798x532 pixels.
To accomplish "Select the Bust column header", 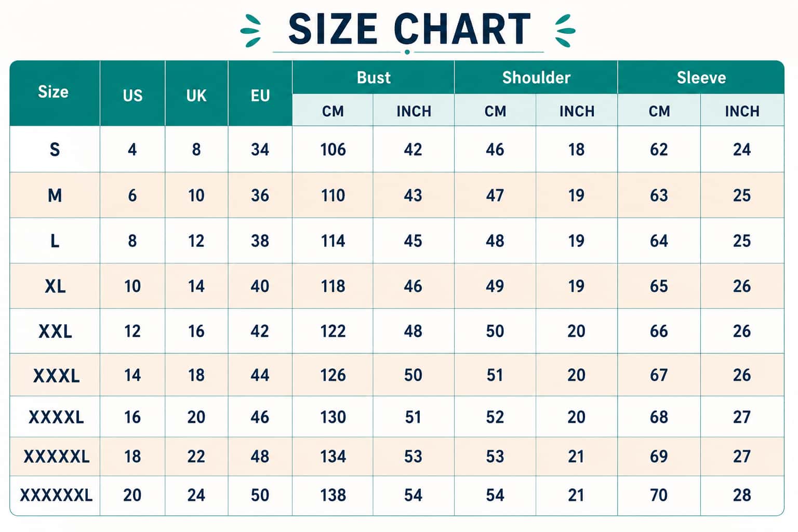I will pos(373,77).
